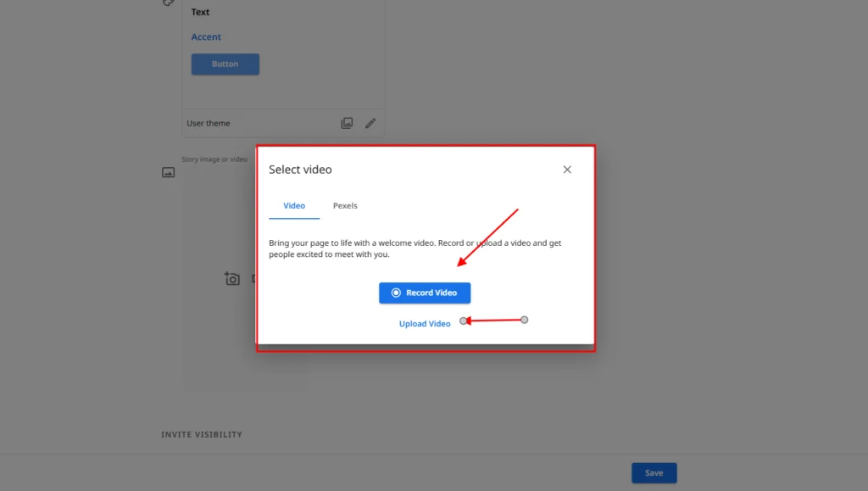Click the Accent text in theme preview
Screen dimensions: 868x491
click(206, 37)
